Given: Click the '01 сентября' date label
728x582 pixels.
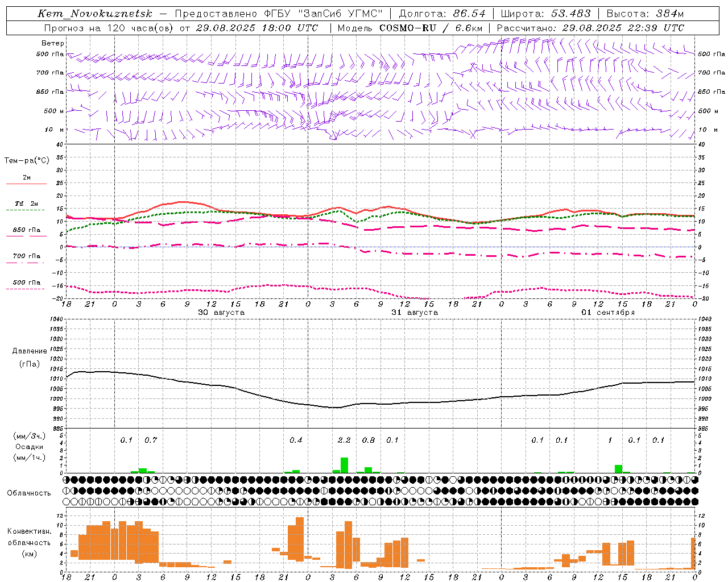Looking at the screenshot, I should (x=608, y=313).
